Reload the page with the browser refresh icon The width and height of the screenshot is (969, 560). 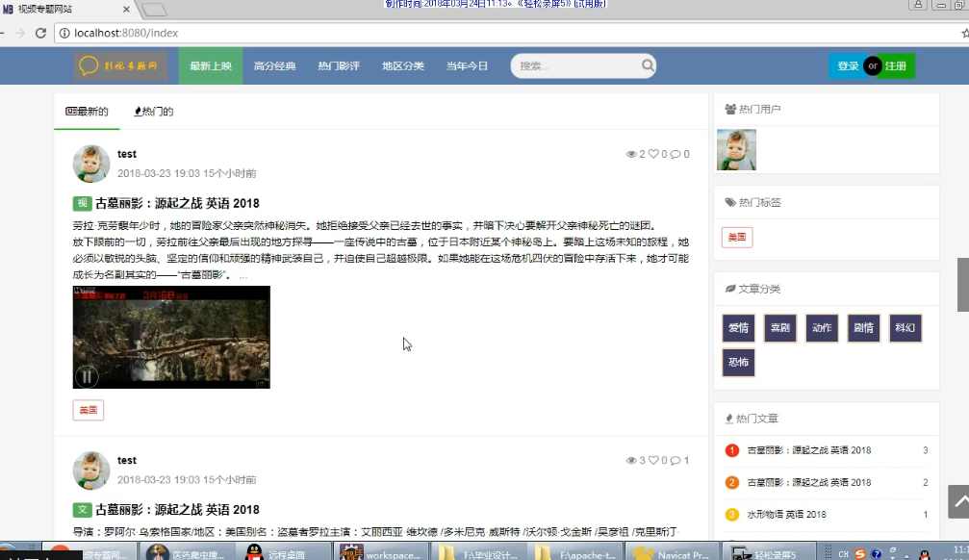[40, 34]
